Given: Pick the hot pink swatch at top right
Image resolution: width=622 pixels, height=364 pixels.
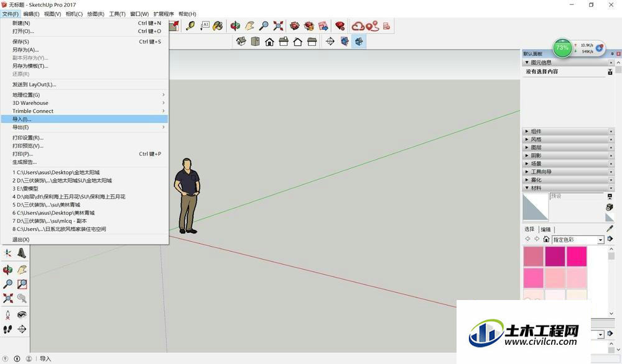Looking at the screenshot, I should pos(577,257).
